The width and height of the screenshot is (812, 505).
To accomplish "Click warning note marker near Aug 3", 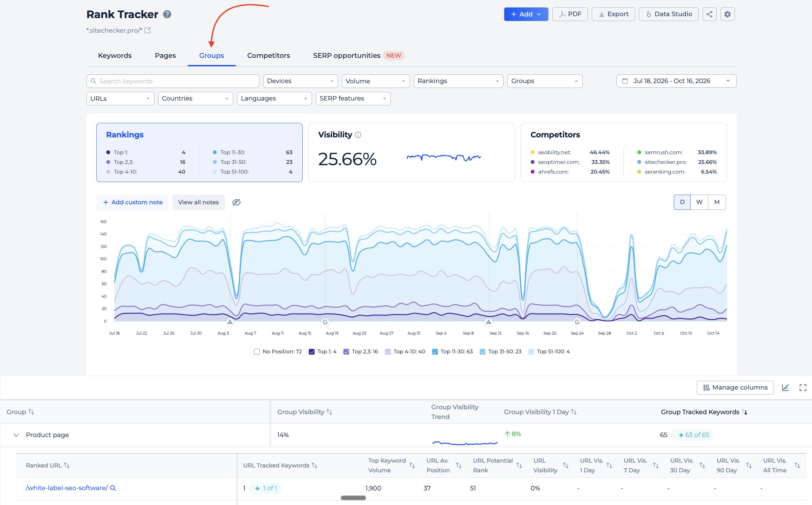I will (x=230, y=322).
